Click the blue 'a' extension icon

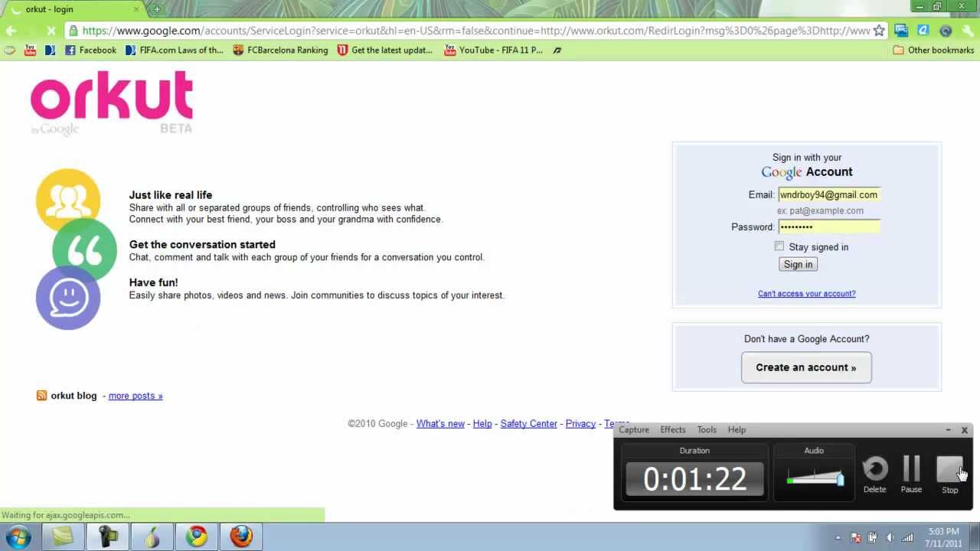[x=923, y=31]
